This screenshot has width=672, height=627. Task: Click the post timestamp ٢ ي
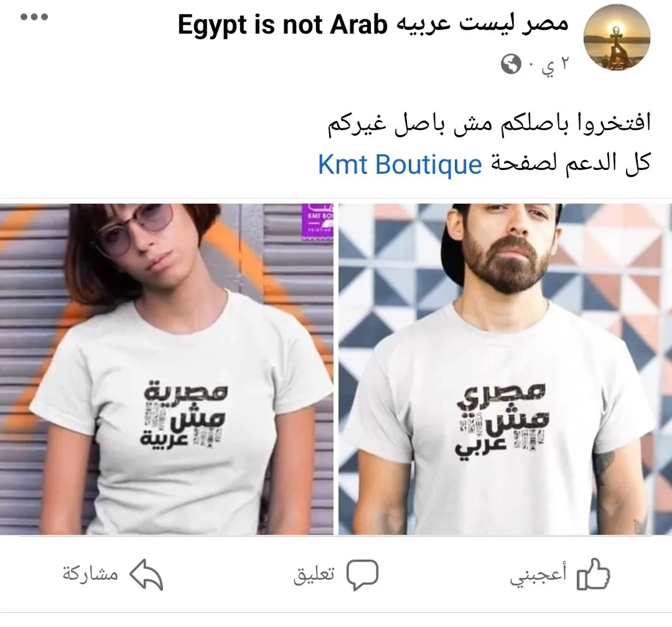click(x=556, y=65)
